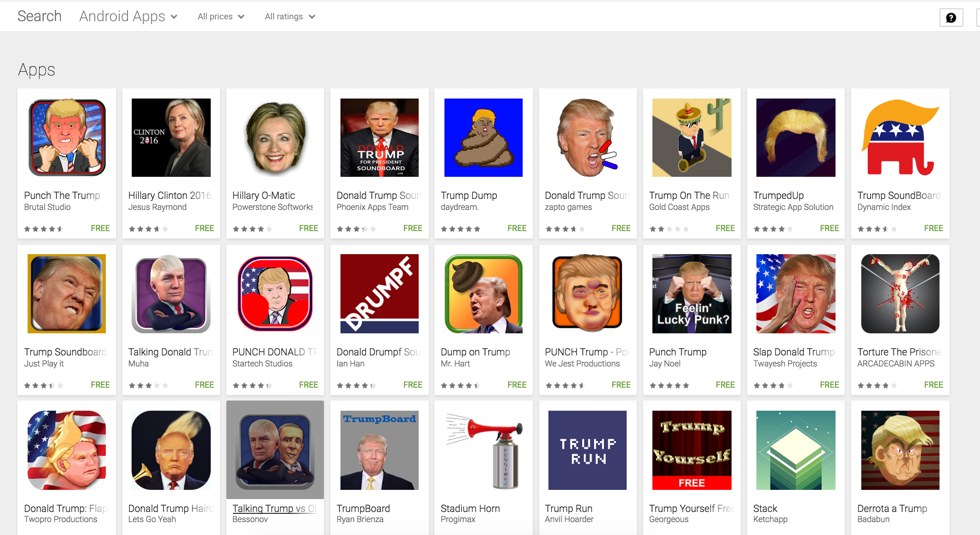Click Powerstone Softworks developer link

pos(273,207)
